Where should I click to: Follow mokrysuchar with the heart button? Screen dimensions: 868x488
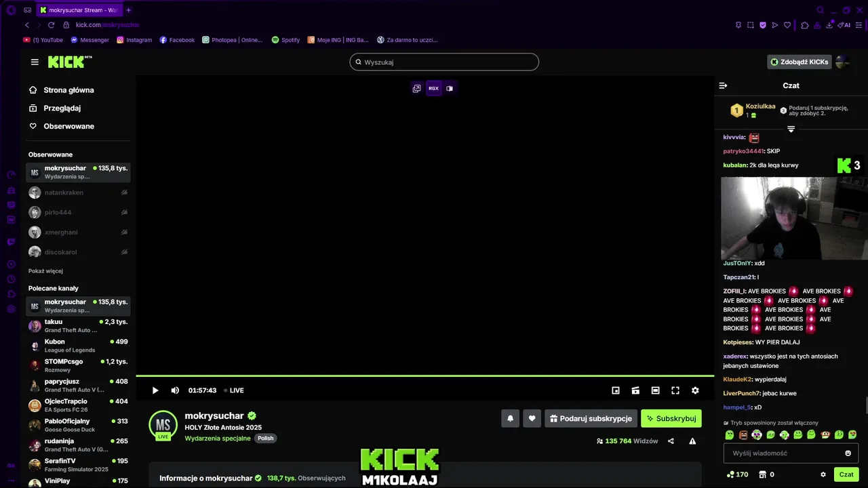point(532,419)
